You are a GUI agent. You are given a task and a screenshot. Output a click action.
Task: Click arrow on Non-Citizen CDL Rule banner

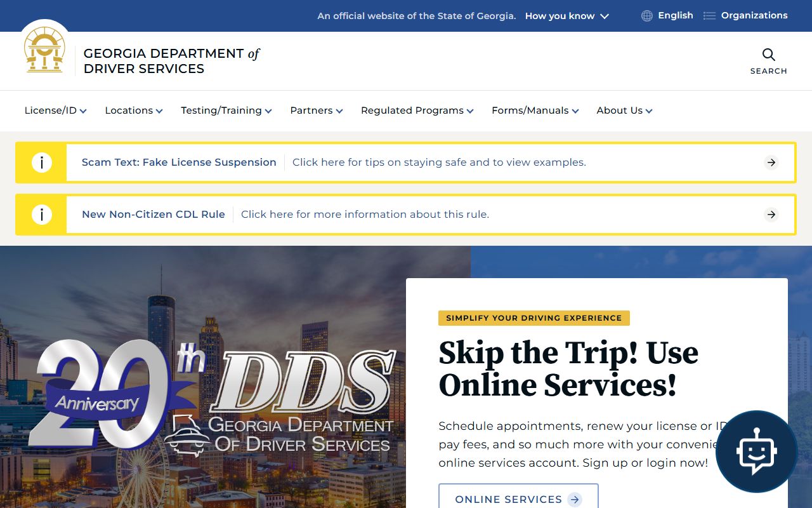point(771,215)
